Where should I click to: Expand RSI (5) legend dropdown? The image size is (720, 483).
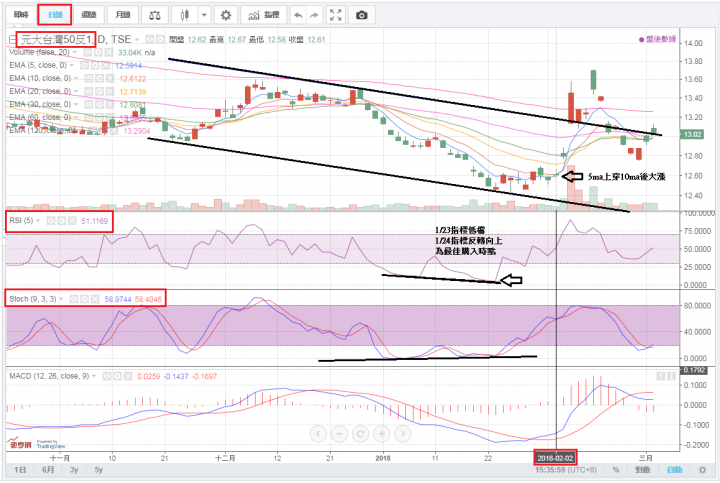coord(38,221)
